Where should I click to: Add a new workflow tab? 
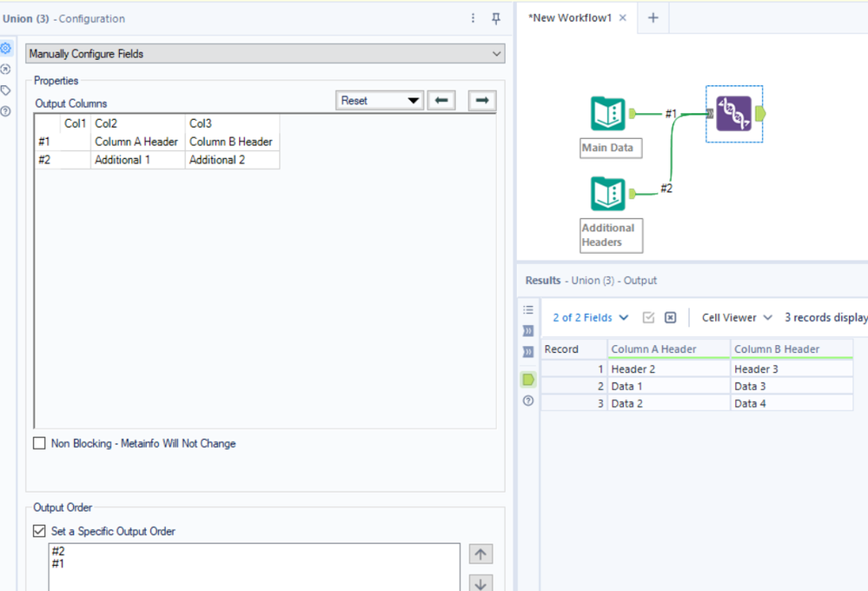point(653,17)
